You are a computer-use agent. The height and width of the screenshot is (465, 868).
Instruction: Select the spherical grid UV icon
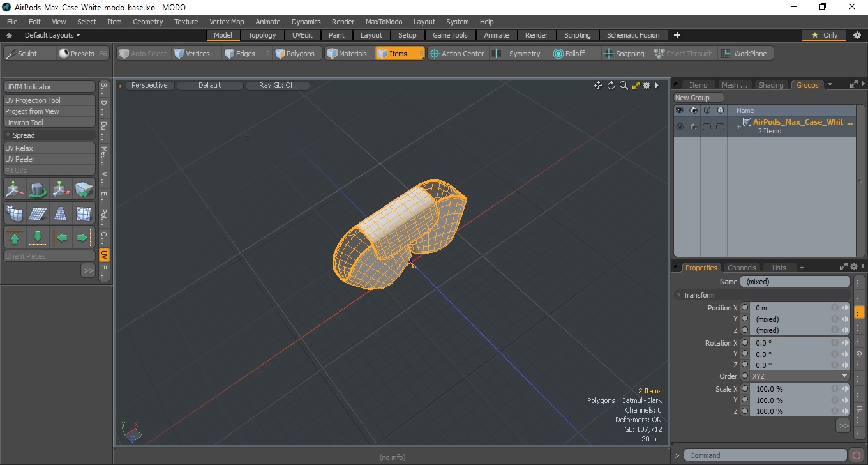[84, 213]
